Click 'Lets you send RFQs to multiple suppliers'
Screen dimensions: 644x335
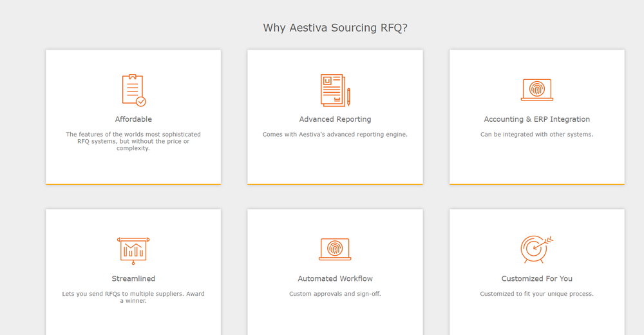click(x=123, y=294)
